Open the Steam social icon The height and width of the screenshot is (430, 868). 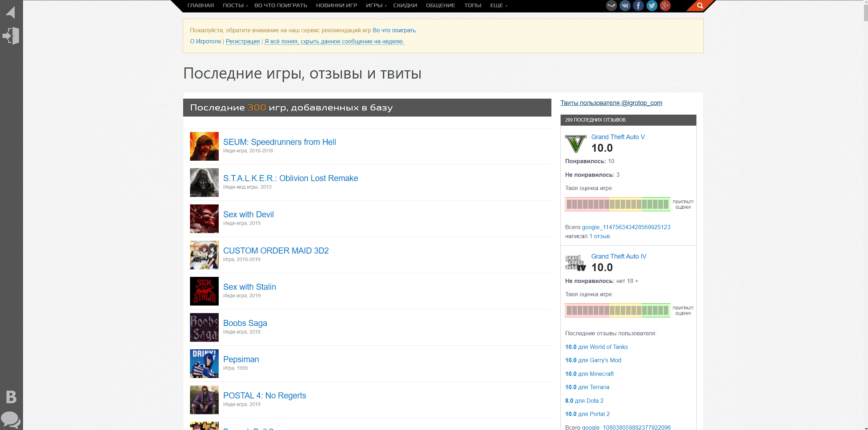tap(611, 5)
